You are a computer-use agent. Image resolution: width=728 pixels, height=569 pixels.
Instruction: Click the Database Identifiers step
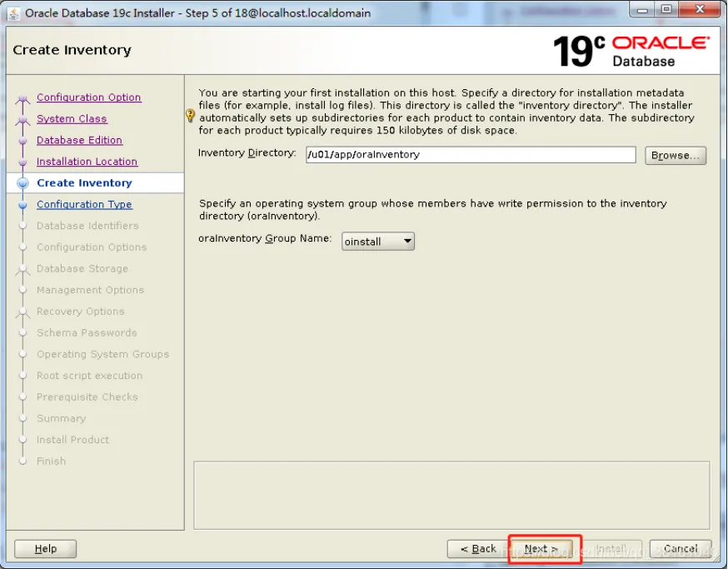pyautogui.click(x=87, y=225)
